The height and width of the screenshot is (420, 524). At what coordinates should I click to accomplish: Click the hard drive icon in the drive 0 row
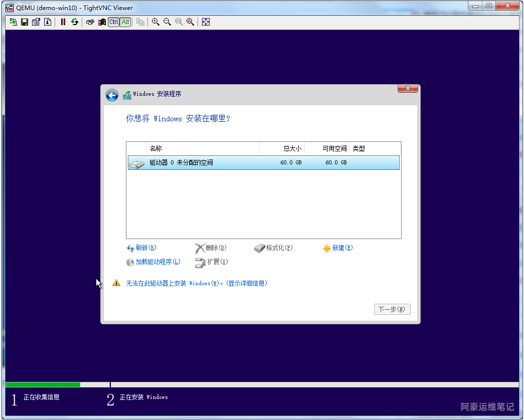[x=137, y=164]
